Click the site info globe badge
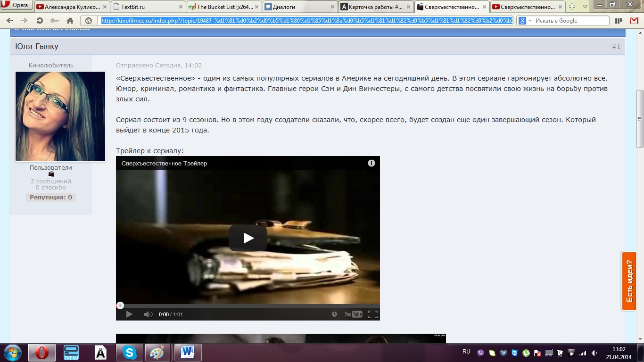The height and width of the screenshot is (362, 644). [x=89, y=21]
